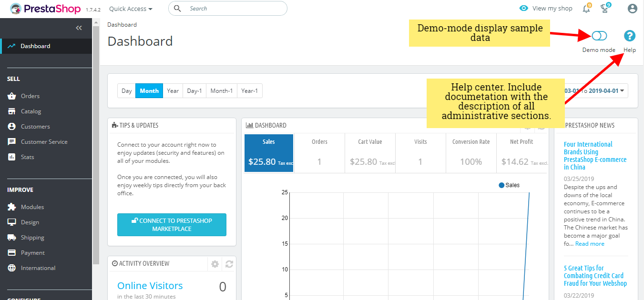Viewport: 644px width, 300px height.
Task: Select the Visits metric tile
Action: (x=420, y=153)
